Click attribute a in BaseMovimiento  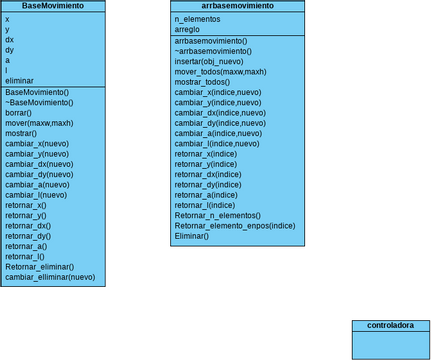7,60
